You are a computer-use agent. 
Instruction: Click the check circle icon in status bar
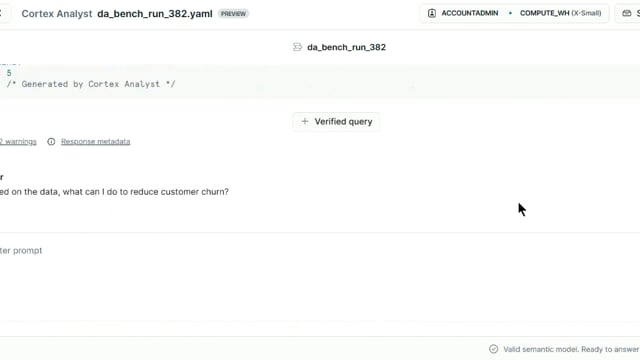[493, 349]
